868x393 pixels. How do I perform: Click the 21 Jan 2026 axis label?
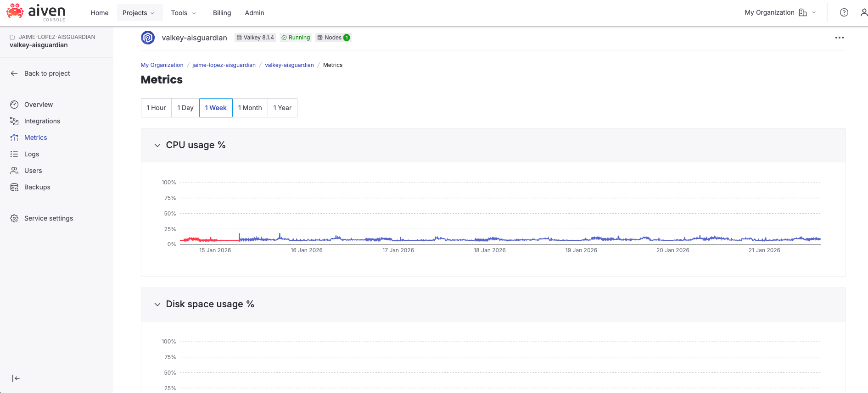point(764,250)
